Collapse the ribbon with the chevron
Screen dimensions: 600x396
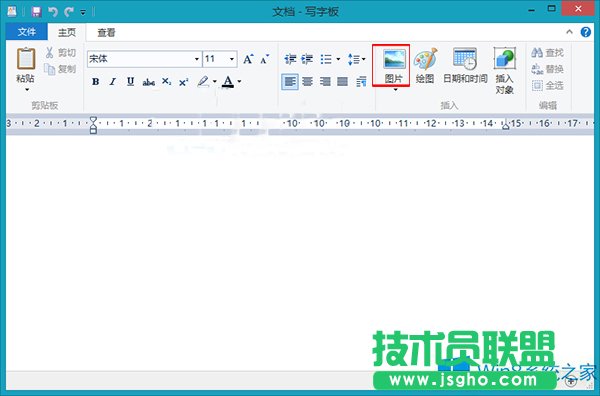pos(569,32)
